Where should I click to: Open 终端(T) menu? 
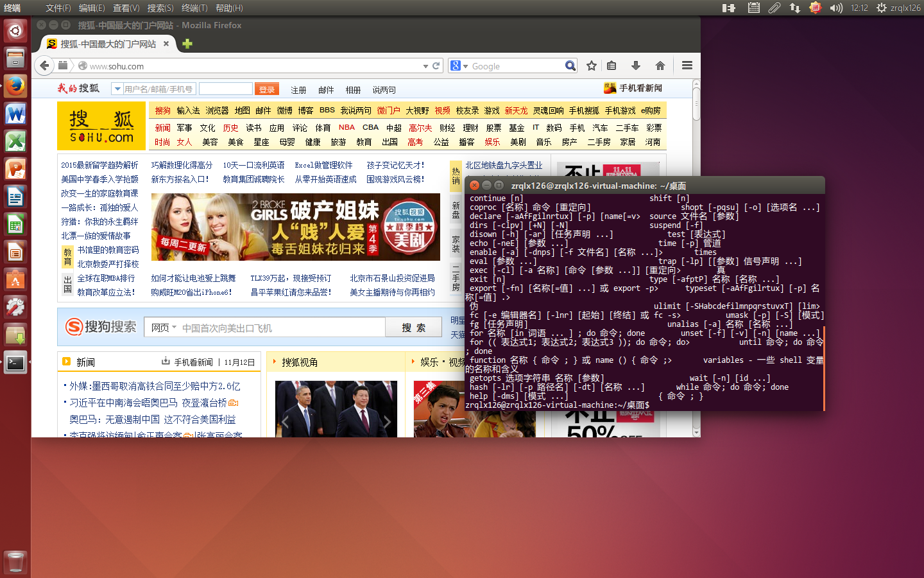click(194, 8)
